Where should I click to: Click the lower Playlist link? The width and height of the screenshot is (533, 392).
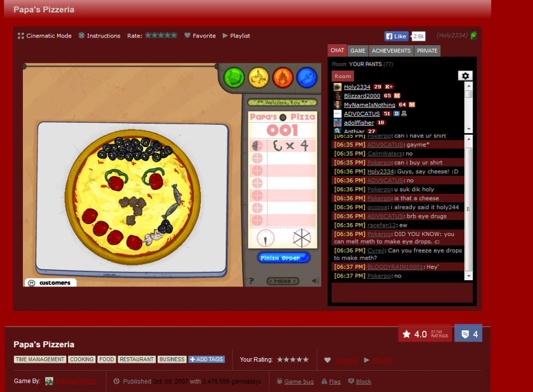(x=382, y=360)
